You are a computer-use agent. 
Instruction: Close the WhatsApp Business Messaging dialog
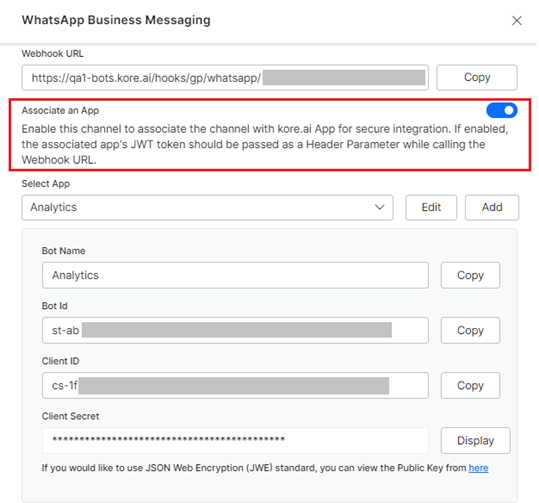tap(517, 21)
